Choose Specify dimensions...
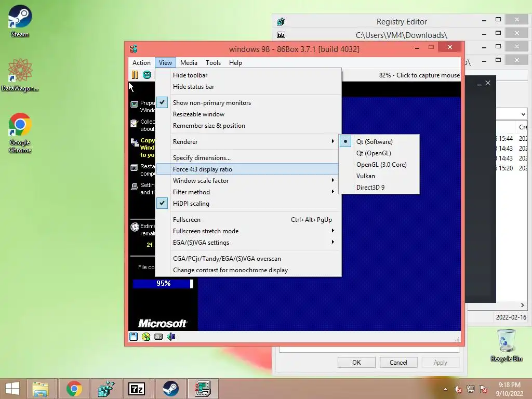Screen dimensions: 532x399 coord(248,158)
